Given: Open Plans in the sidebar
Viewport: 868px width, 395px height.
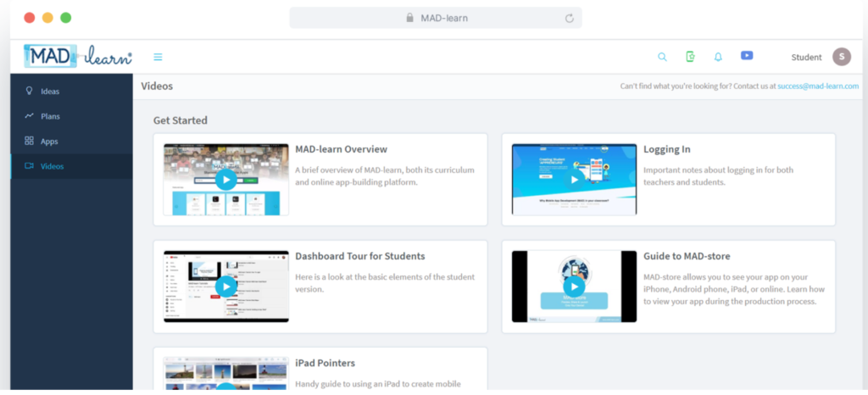Looking at the screenshot, I should click(x=50, y=116).
